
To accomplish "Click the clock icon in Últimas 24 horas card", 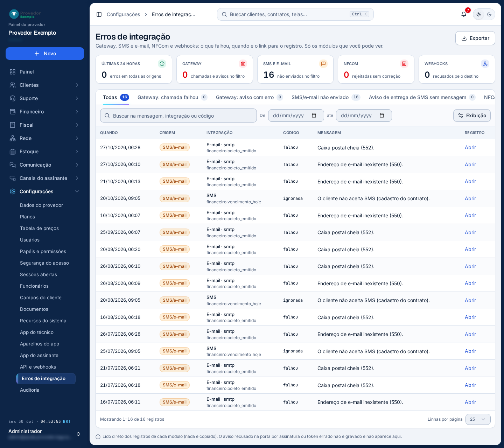I will tap(162, 64).
